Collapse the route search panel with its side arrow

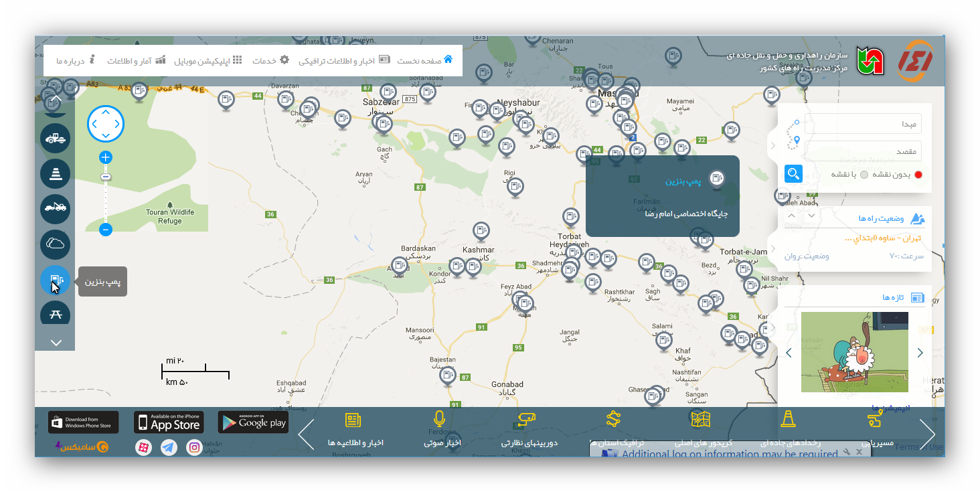click(x=773, y=145)
